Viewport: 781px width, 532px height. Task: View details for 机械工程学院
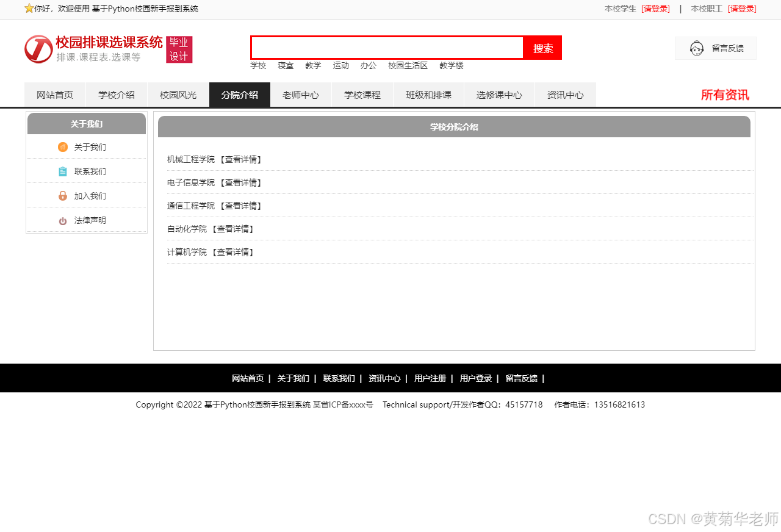(x=240, y=159)
